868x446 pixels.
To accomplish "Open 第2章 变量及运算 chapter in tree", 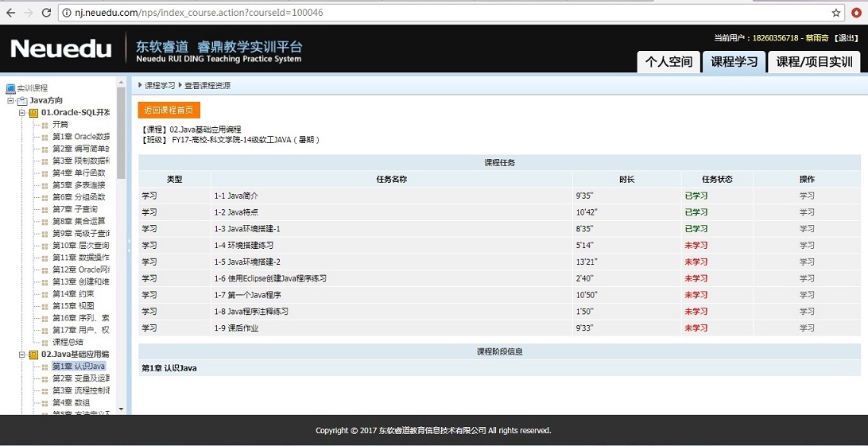I will coord(80,378).
